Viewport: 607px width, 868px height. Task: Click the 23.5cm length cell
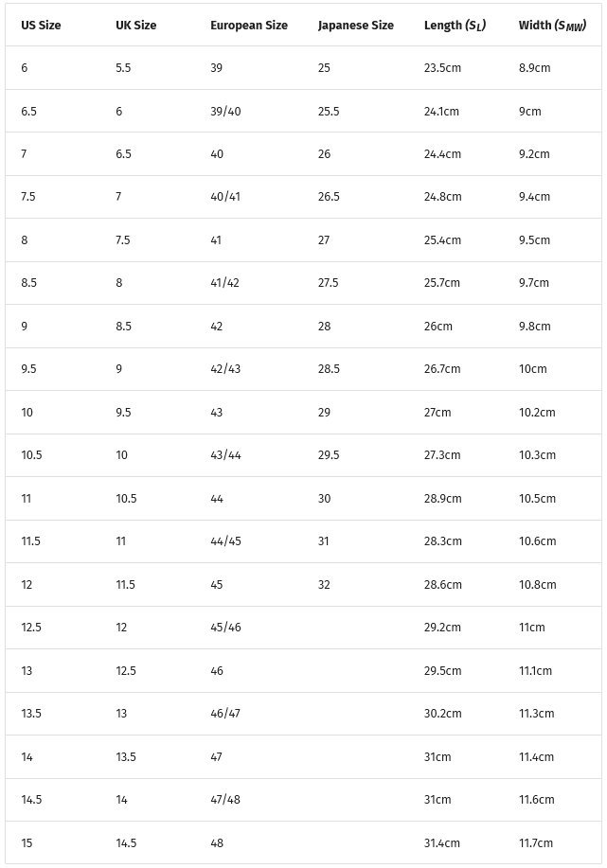point(442,68)
